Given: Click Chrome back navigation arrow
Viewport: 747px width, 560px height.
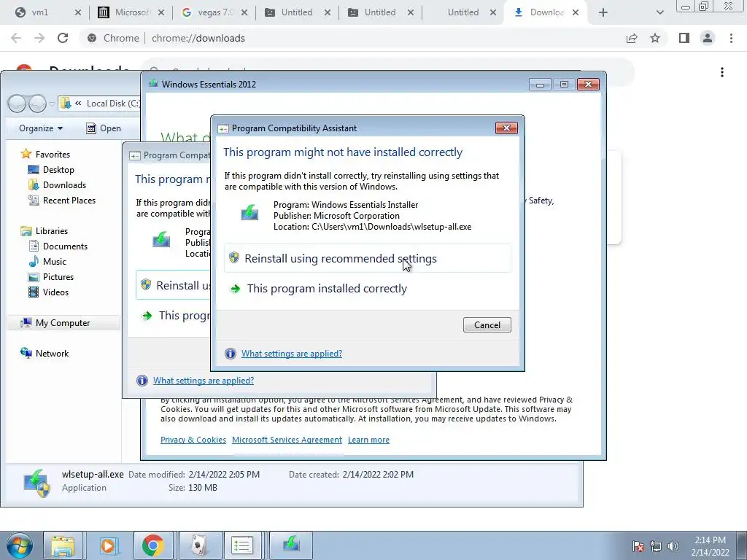Looking at the screenshot, I should pos(16,38).
